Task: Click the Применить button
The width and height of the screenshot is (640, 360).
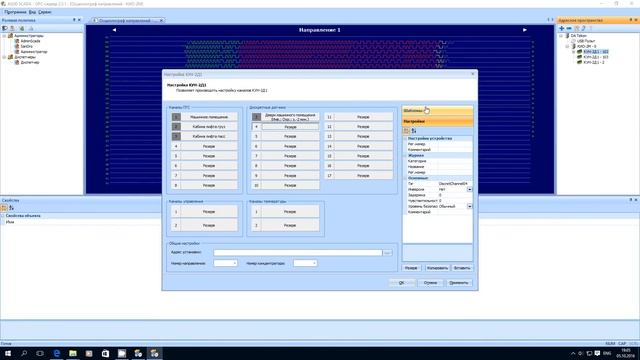Action: coord(459,282)
